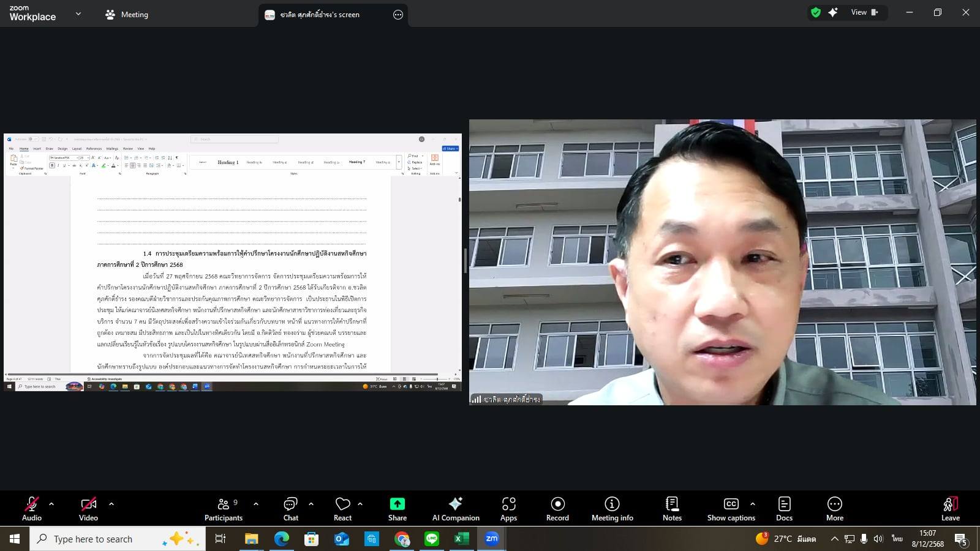Expand audio options arrow next to Audio
980x551 pixels.
51,504
